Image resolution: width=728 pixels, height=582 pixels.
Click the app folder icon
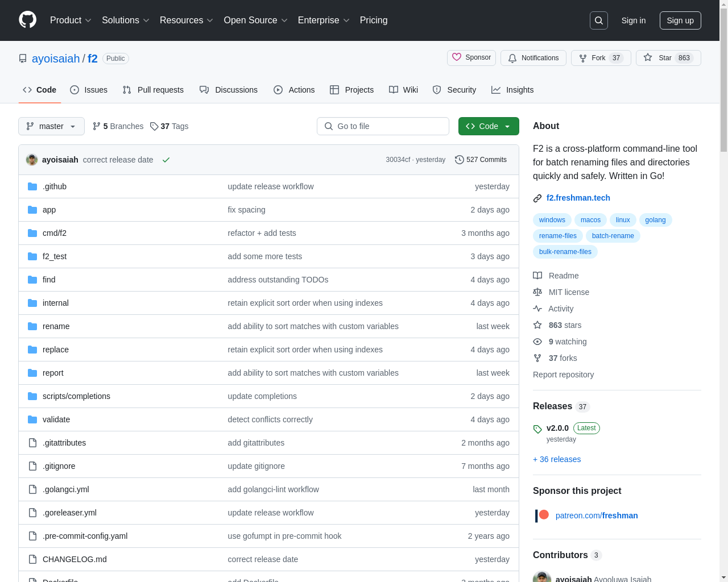32,210
